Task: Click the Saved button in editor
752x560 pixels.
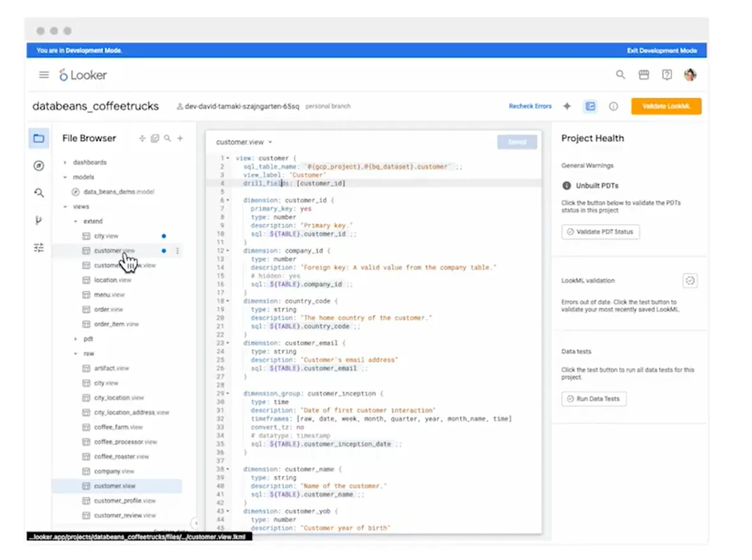Action: tap(517, 142)
